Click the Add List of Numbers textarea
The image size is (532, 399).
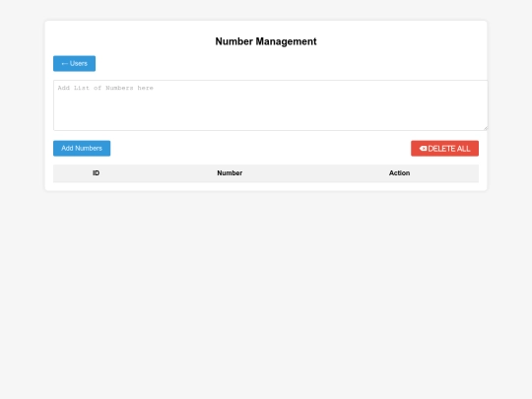coord(270,105)
